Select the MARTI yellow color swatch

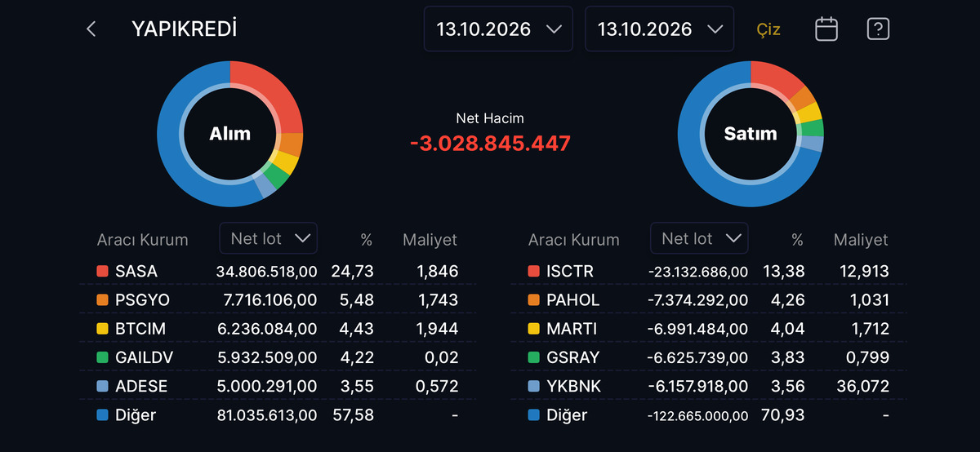point(533,329)
